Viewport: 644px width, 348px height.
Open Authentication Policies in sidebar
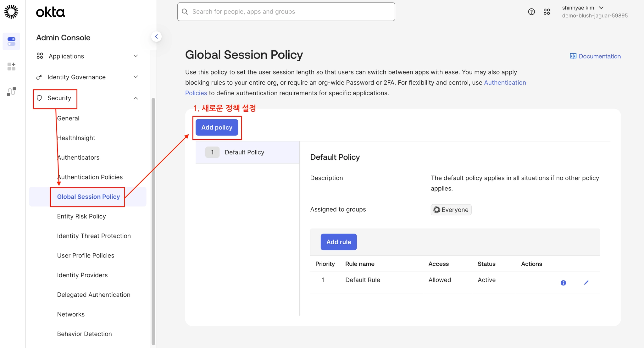[90, 177]
